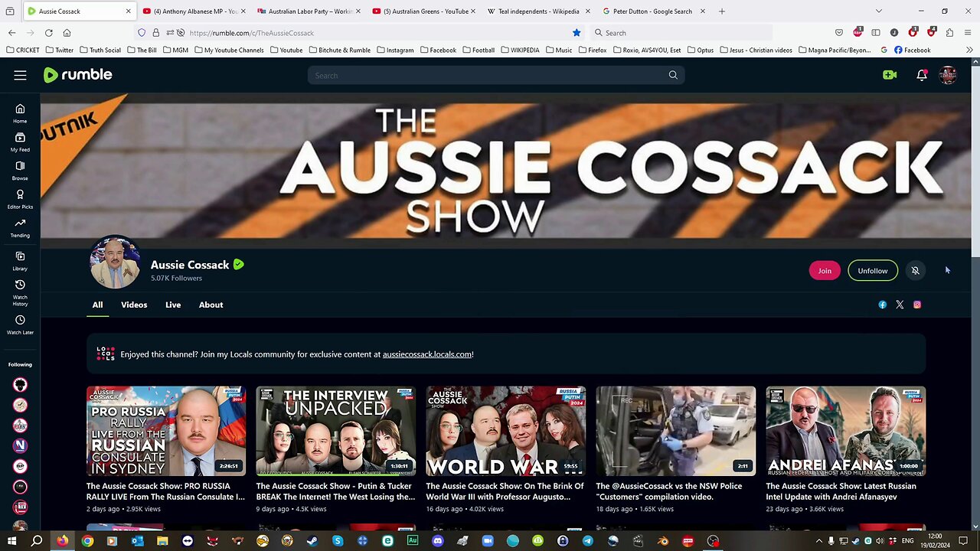Open Library in sidebar
Image resolution: width=980 pixels, height=551 pixels.
coord(20,261)
